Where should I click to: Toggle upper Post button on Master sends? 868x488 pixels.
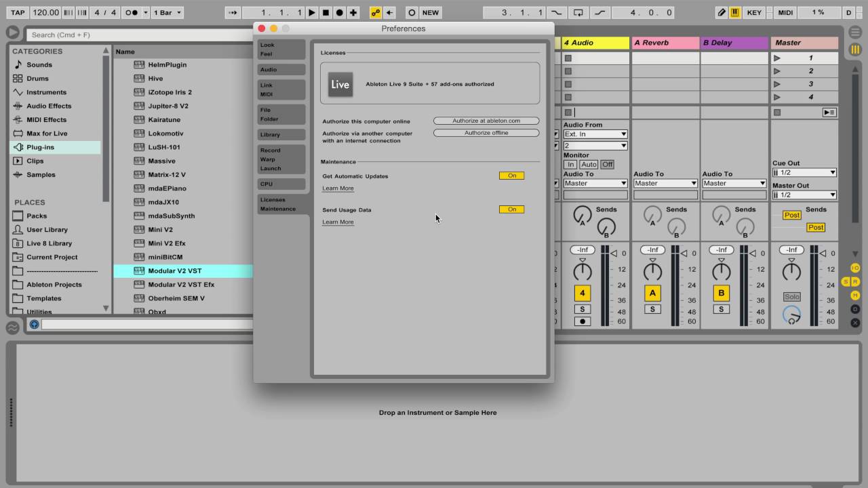791,215
